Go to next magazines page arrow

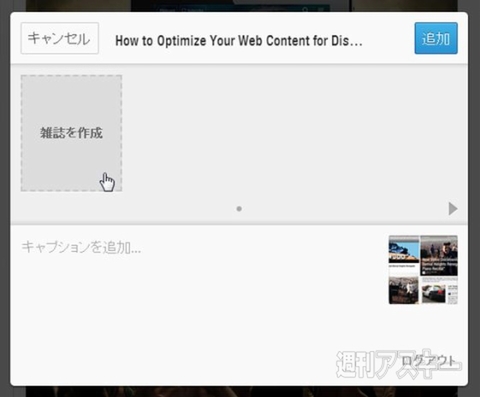coord(453,209)
